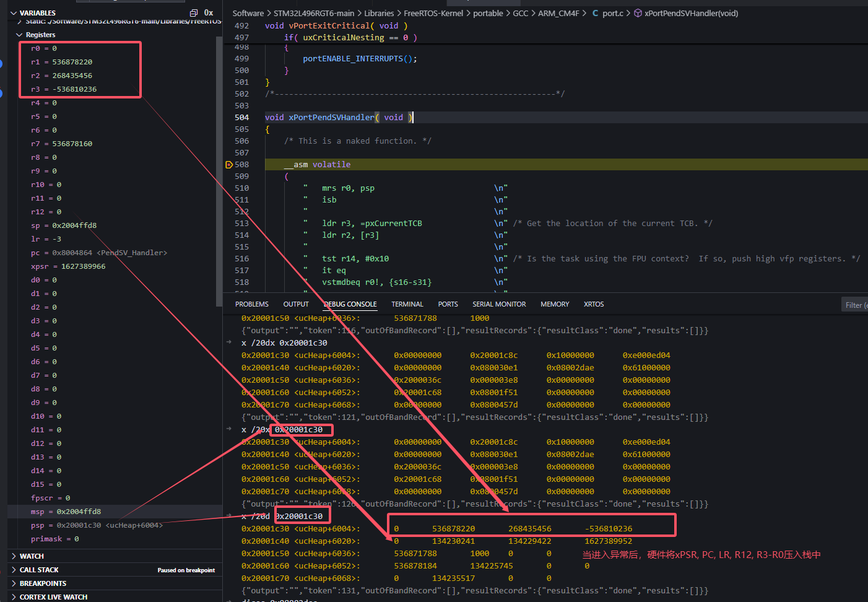Click the breakpoint arrow glyph at line 508
This screenshot has height=602, width=868.
point(229,165)
